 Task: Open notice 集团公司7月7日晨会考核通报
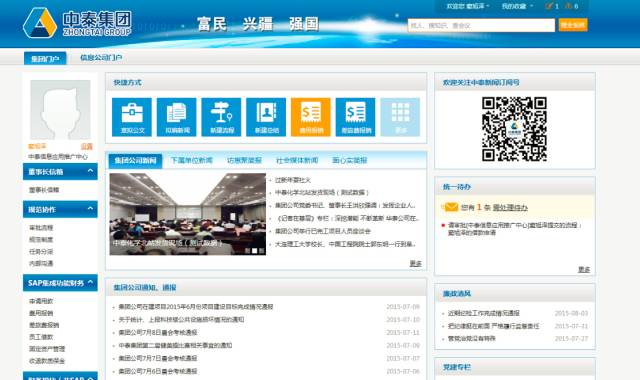tap(158, 358)
